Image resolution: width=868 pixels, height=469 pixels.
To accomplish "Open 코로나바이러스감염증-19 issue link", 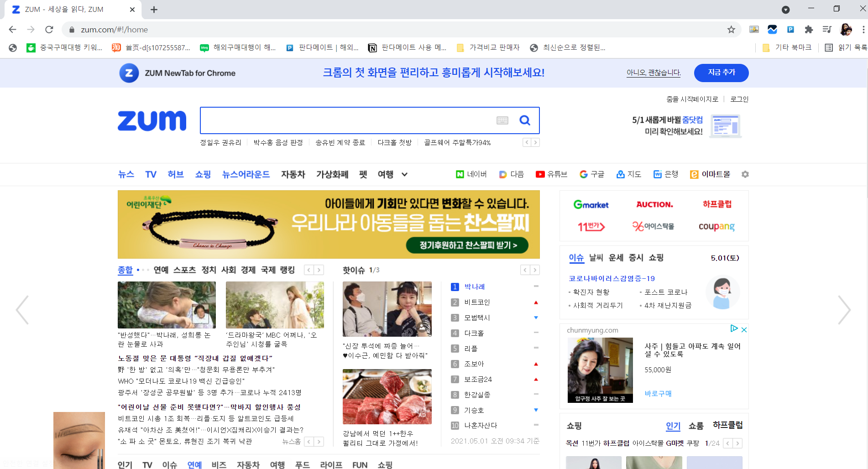I will [612, 278].
